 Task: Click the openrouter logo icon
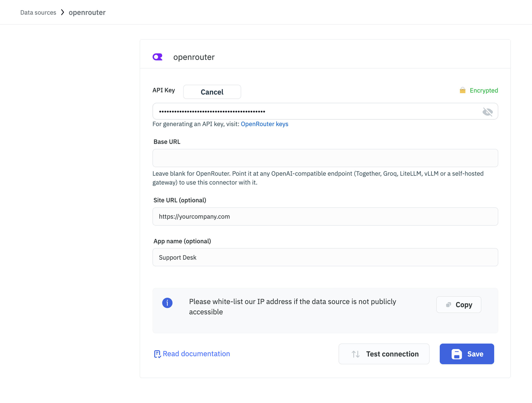(157, 57)
